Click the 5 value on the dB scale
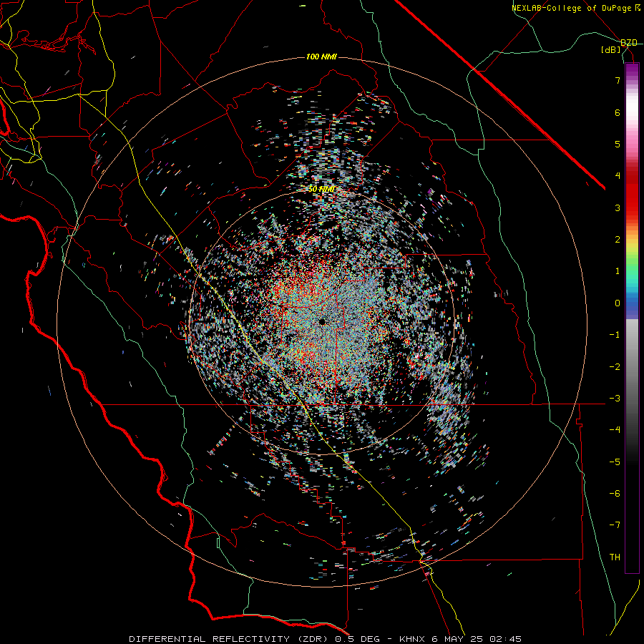The height and width of the screenshot is (644, 644). [618, 144]
